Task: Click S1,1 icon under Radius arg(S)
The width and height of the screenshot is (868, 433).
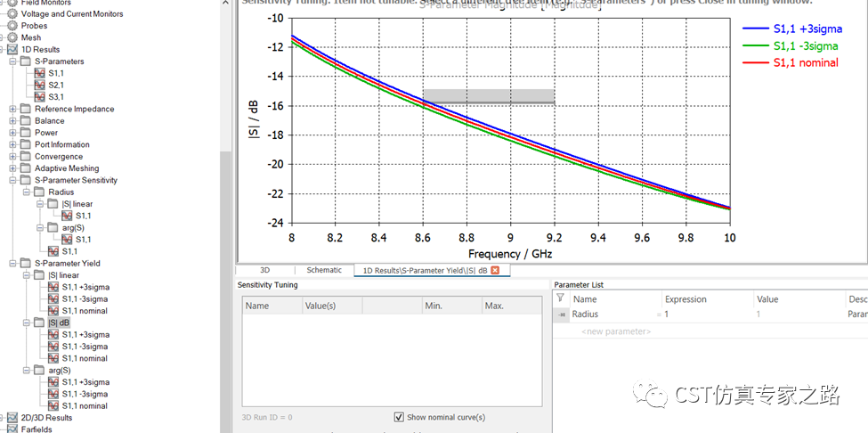Action: tap(68, 239)
